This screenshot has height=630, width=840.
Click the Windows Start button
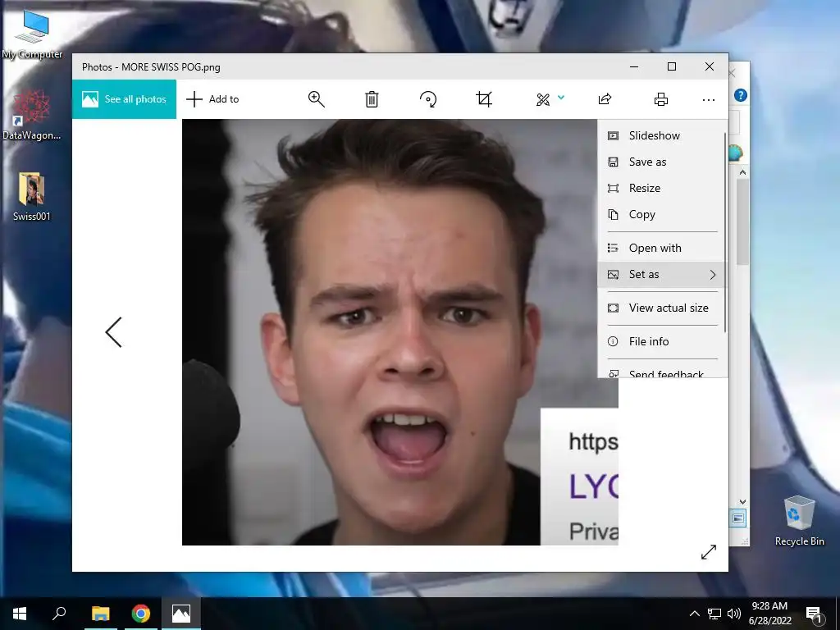coord(20,614)
